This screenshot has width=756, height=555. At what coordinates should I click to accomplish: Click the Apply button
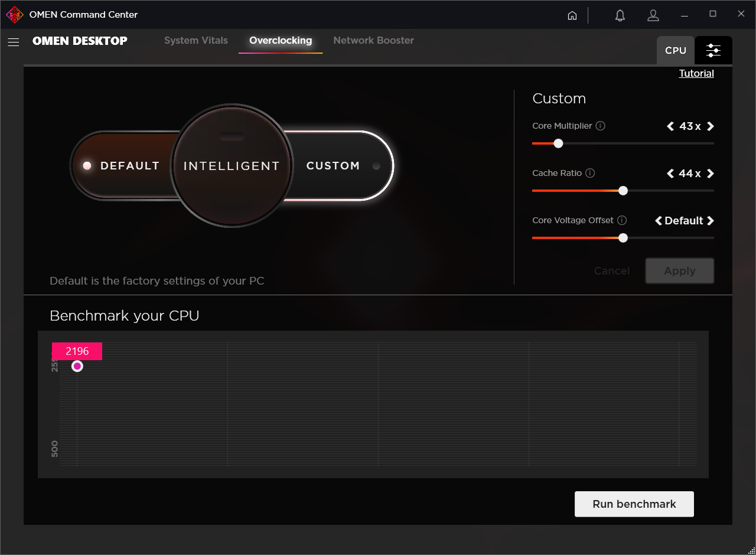click(680, 271)
